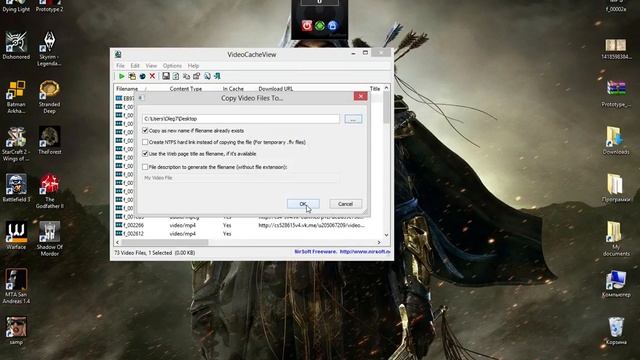Open the Dishonored desktop shortcut
The height and width of the screenshot is (360, 640).
tap(16, 46)
